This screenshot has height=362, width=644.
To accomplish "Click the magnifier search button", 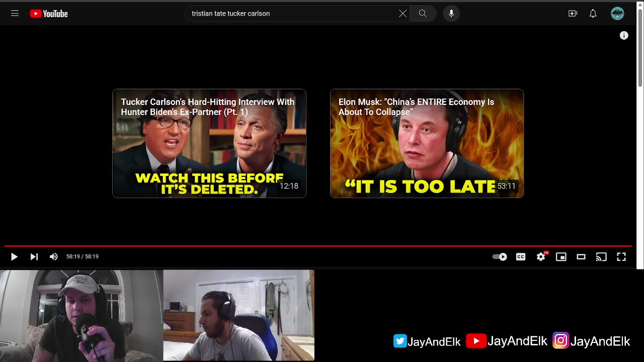I will point(423,14).
